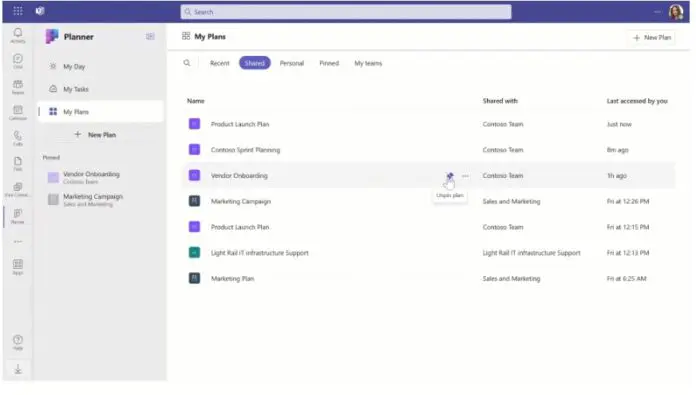Sort by the Name column header
Image resolution: width=696 pixels, height=395 pixels.
click(196, 101)
